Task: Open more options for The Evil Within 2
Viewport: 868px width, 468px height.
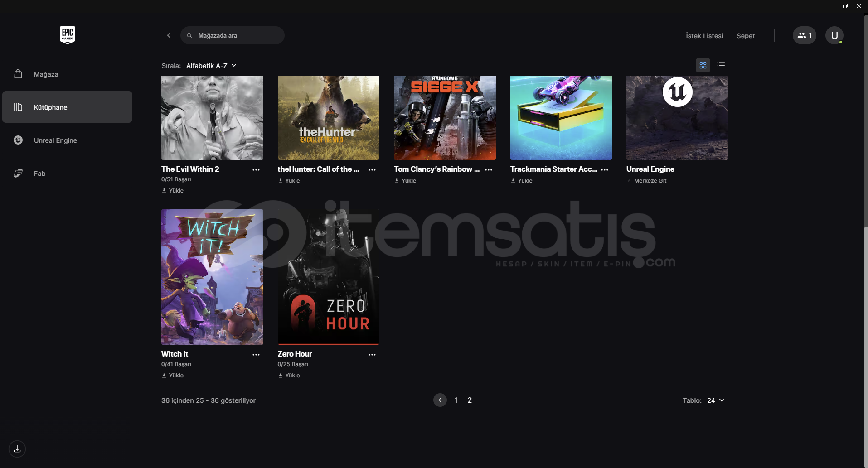Action: point(256,170)
